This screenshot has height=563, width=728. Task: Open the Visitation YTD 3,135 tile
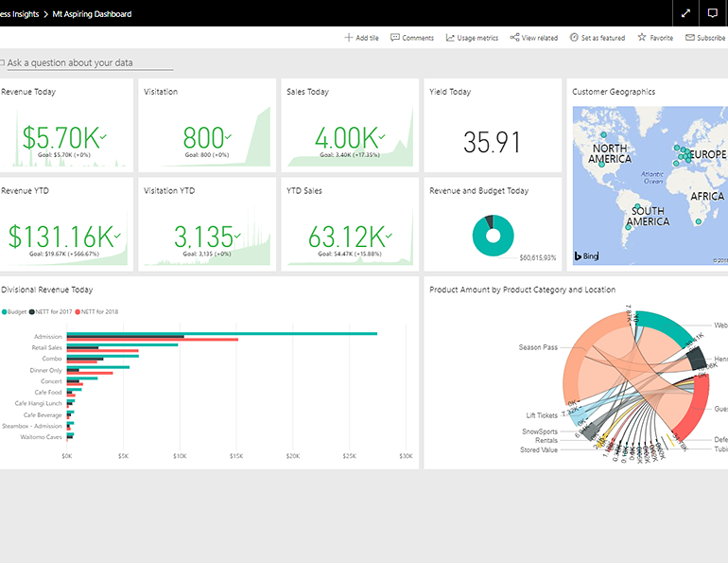coord(207,224)
